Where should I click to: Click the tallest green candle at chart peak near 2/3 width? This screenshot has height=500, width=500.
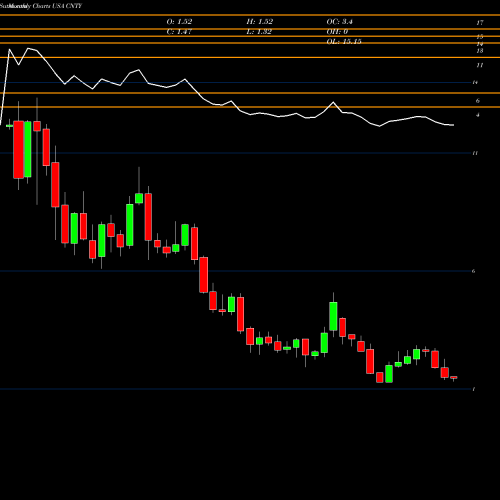333,316
